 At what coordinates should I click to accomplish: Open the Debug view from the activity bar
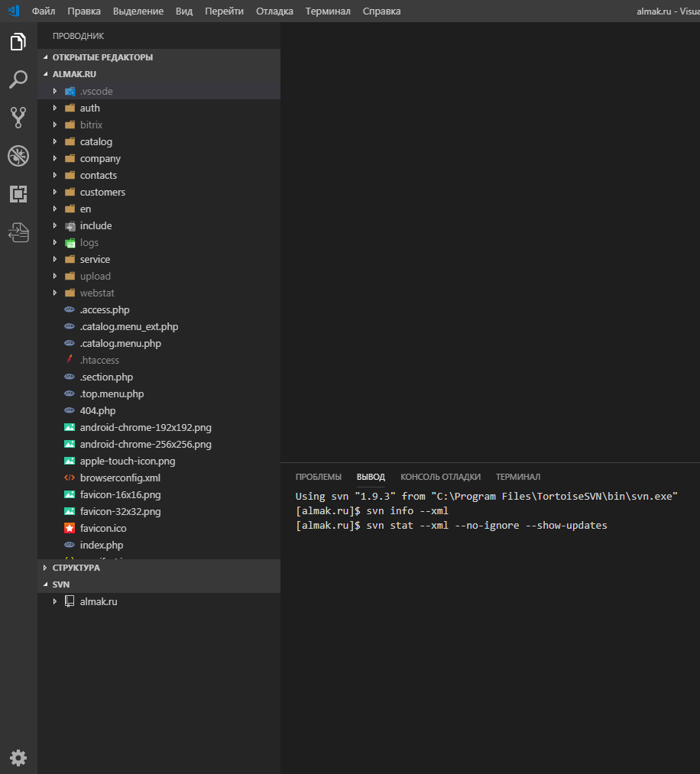pyautogui.click(x=18, y=156)
